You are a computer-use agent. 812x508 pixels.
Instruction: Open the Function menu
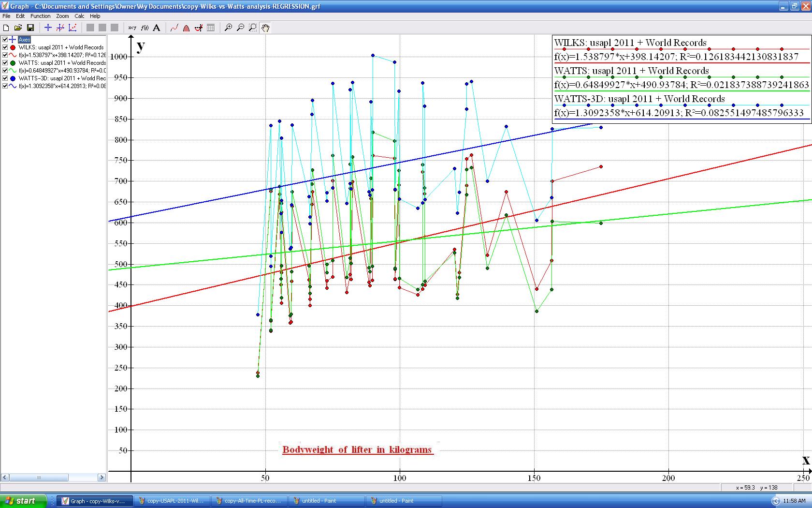pyautogui.click(x=41, y=16)
